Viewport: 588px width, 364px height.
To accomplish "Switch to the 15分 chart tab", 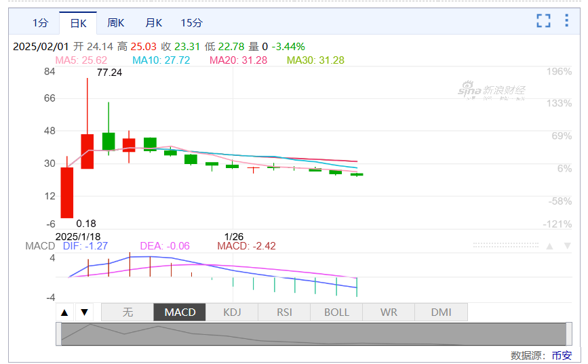I will tap(192, 23).
